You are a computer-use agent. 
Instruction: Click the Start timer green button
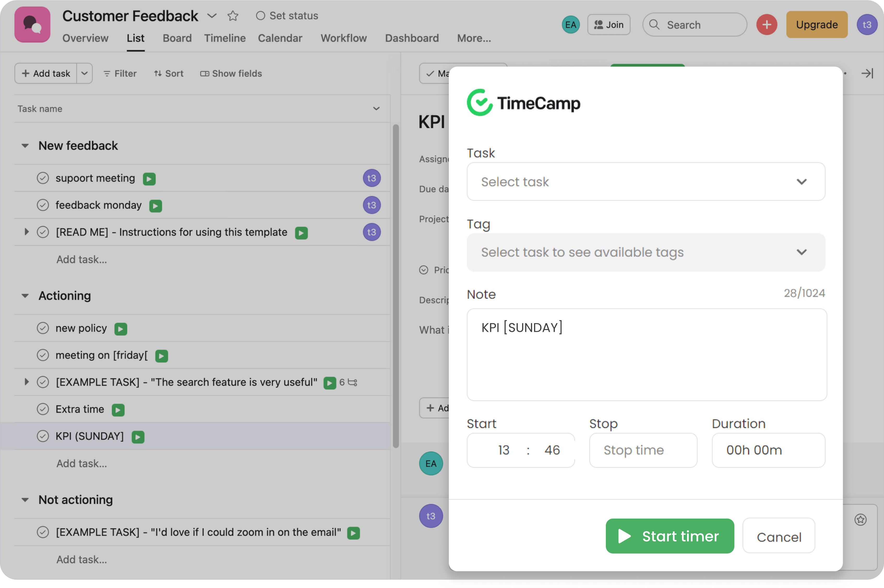pos(670,536)
